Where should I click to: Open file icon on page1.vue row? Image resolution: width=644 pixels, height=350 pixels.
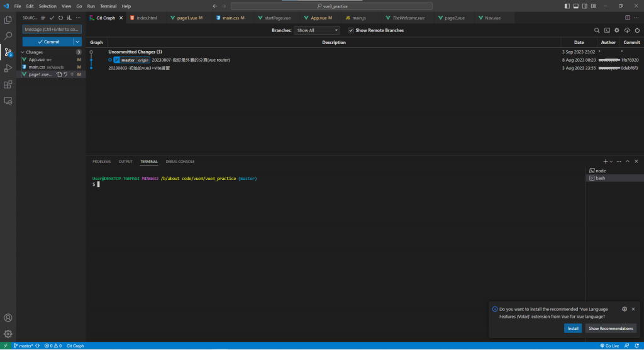pyautogui.click(x=59, y=74)
